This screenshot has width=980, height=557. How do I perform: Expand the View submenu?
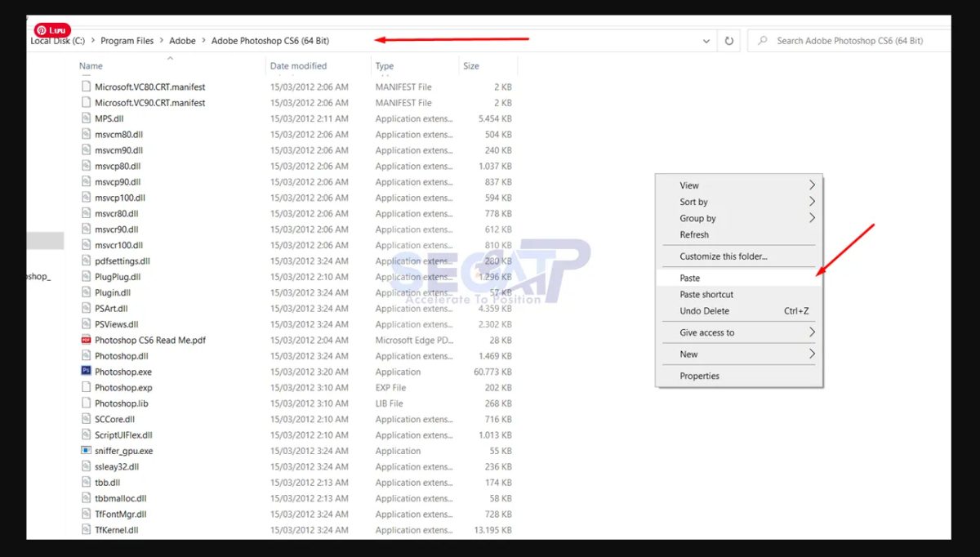coord(812,185)
